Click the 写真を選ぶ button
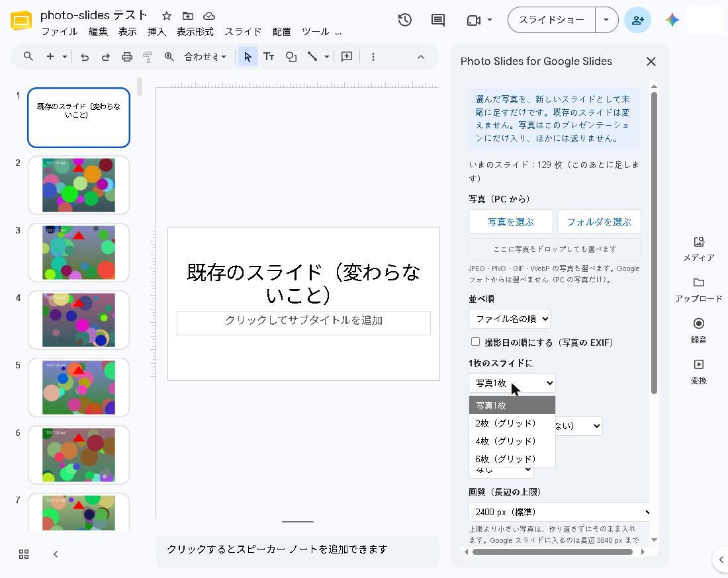This screenshot has width=728, height=578. pyautogui.click(x=511, y=222)
